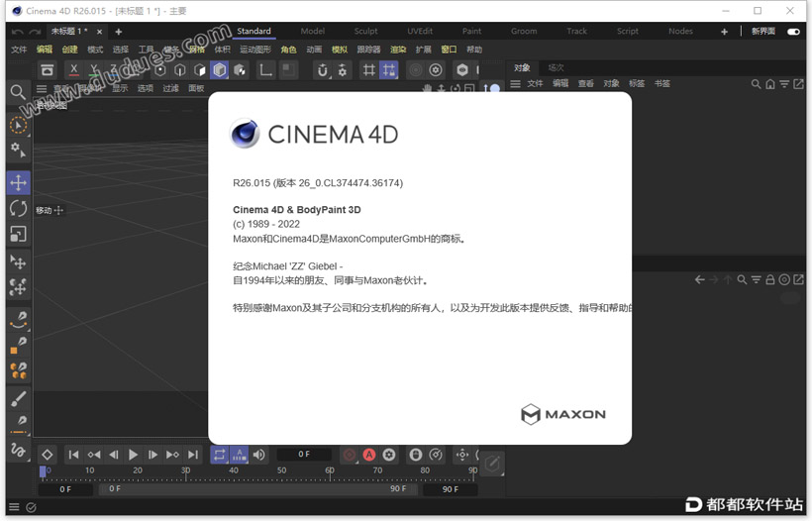The height and width of the screenshot is (521, 812).
Task: Add a new layout with plus after Nodes
Action: (724, 32)
